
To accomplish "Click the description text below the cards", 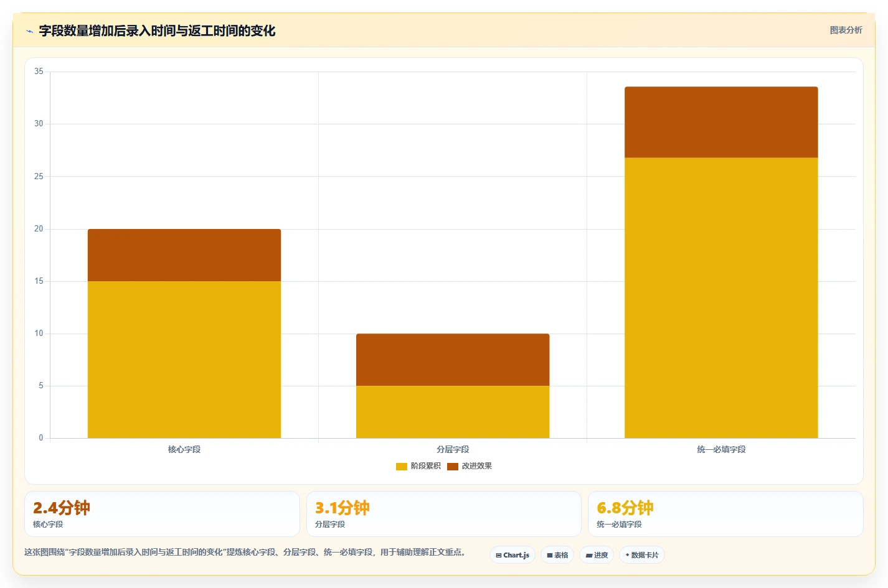I will [245, 552].
